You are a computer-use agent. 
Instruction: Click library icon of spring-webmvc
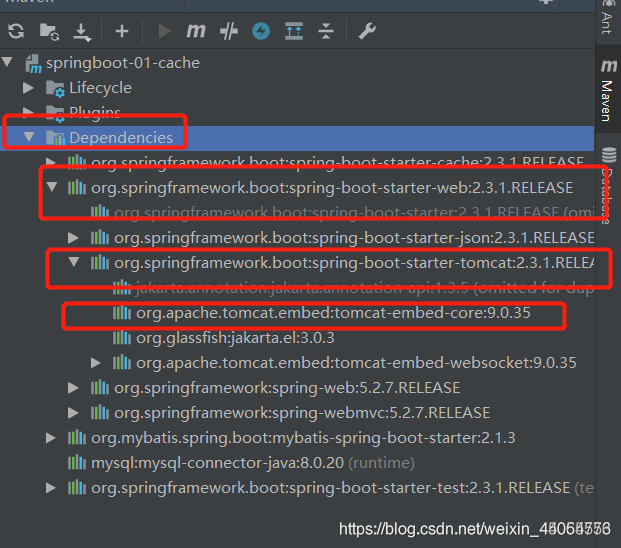[99, 413]
